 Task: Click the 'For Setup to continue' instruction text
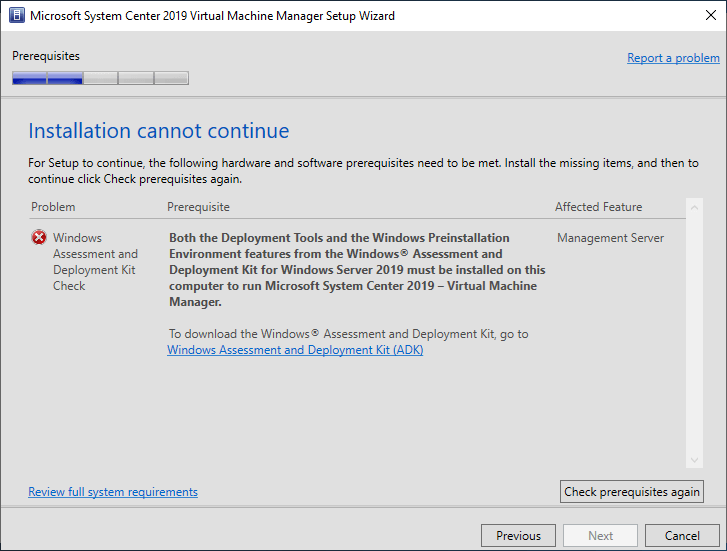(x=363, y=171)
